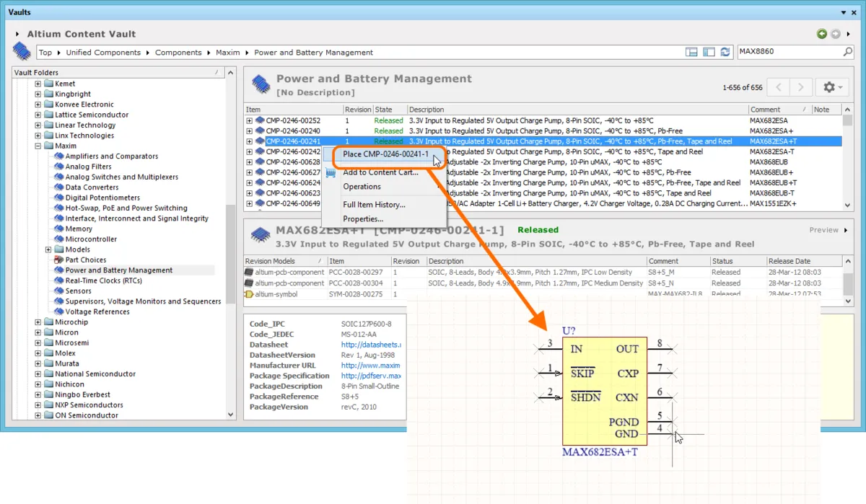Click the altium-symbol model icon
Image resolution: width=866 pixels, height=504 pixels.
tap(249, 294)
